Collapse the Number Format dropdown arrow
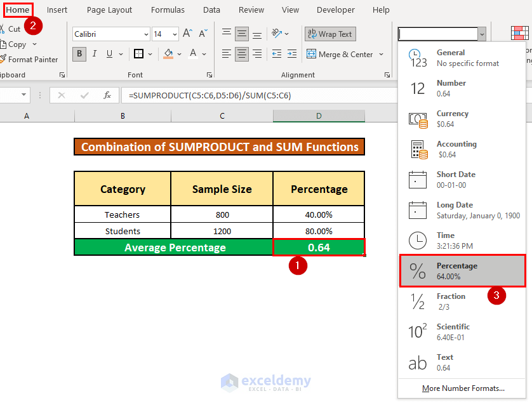 click(482, 34)
